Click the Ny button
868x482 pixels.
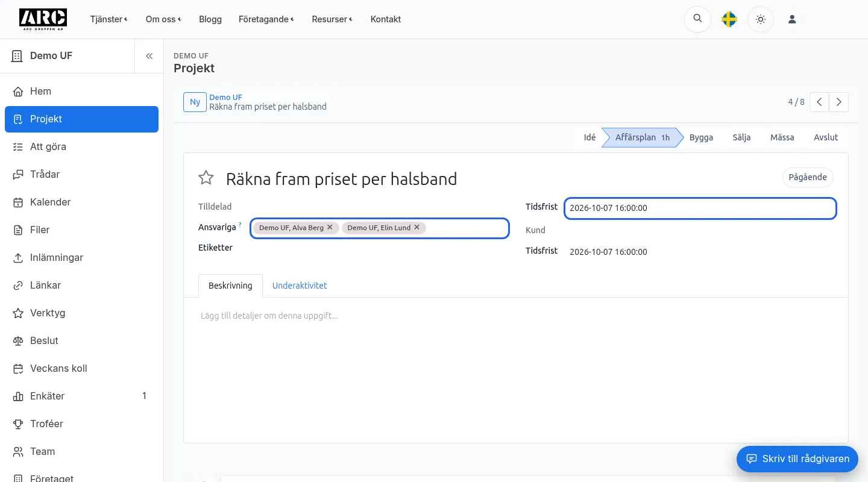tap(195, 102)
